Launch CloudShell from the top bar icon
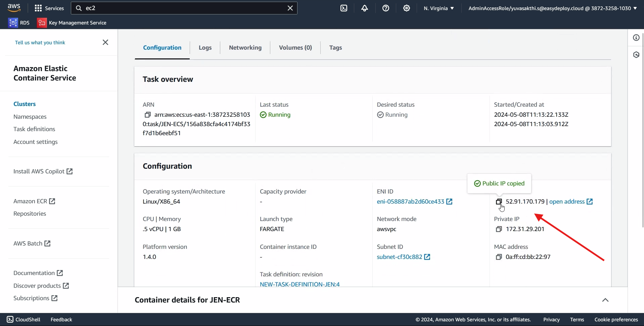 tap(344, 8)
